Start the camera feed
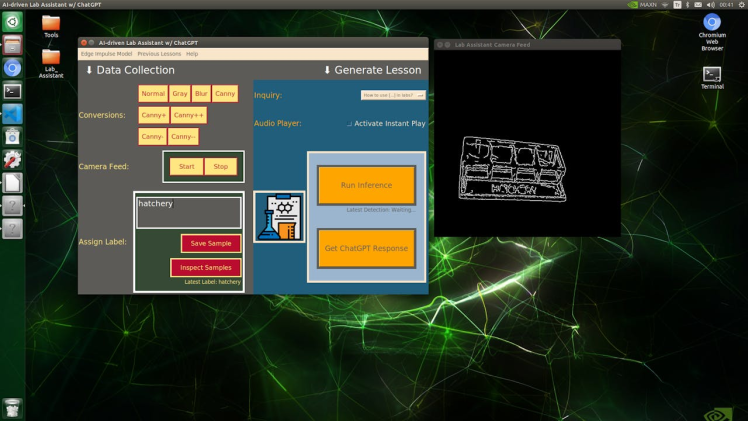Screen dimensions: 748x421 pyautogui.click(x=186, y=166)
